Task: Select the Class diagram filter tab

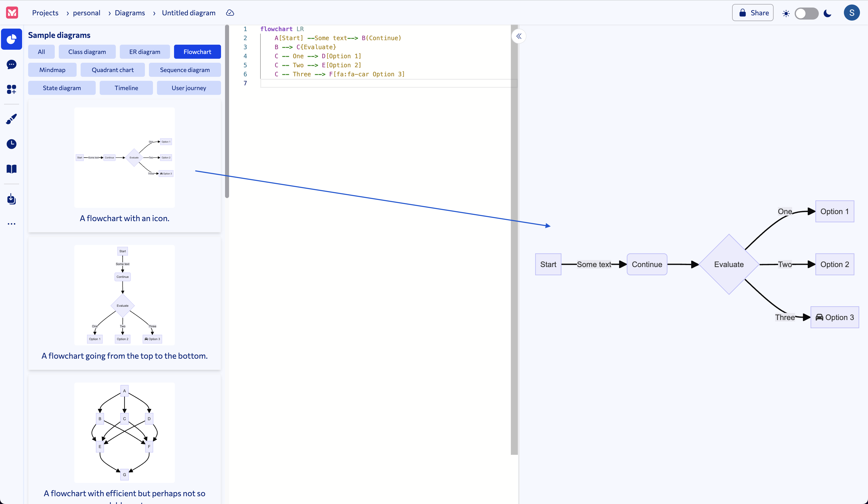Action: point(87,52)
